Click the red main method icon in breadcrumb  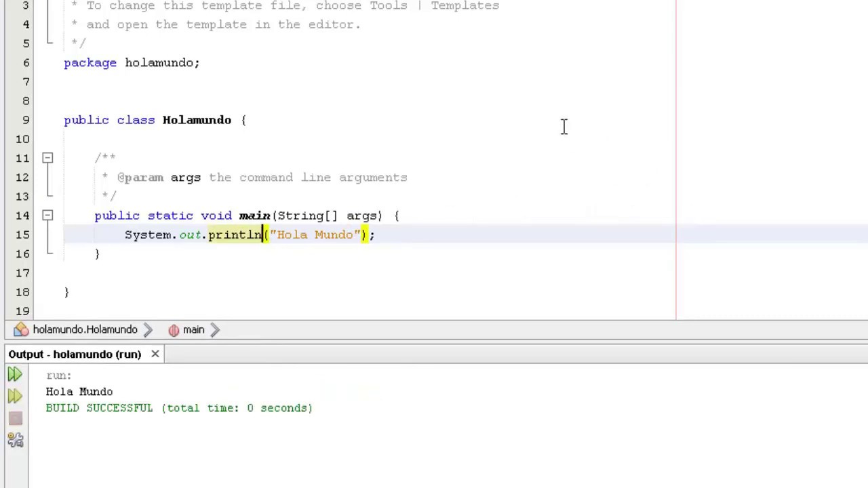(174, 329)
